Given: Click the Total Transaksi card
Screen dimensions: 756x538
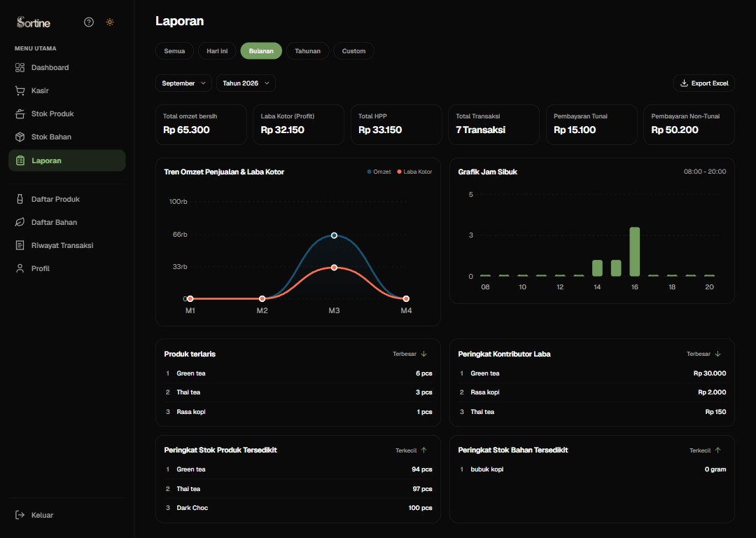Looking at the screenshot, I should 493,125.
